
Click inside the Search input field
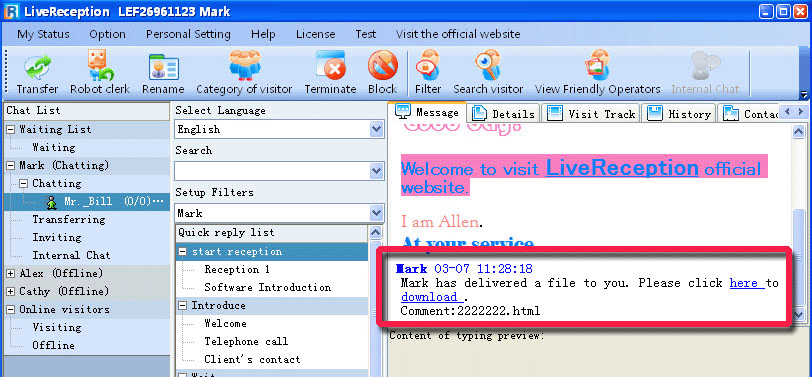[x=272, y=171]
